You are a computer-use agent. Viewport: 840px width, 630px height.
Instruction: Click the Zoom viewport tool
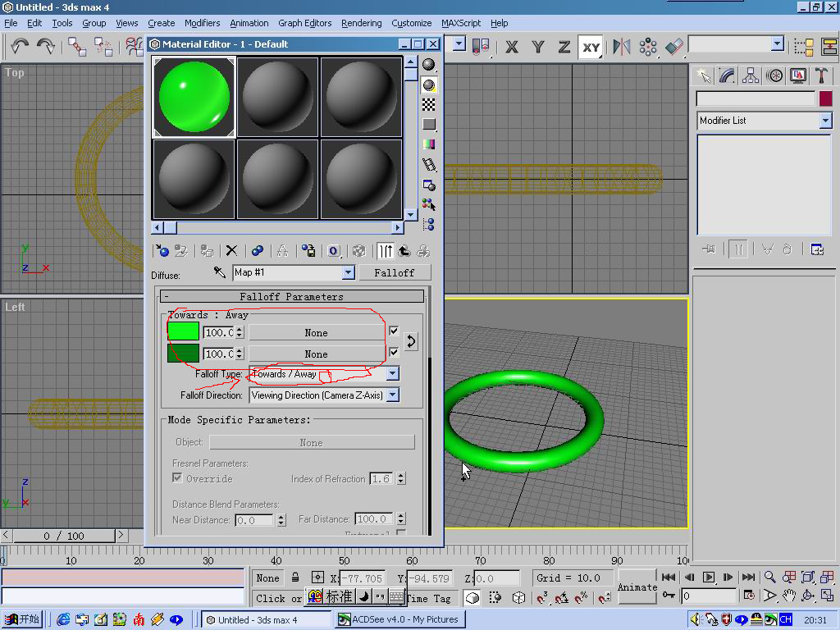tap(769, 577)
